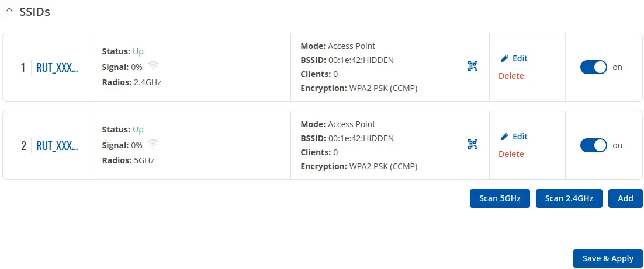644x269 pixels.
Task: Disable the 2.4GHz SSID toggle switch
Action: 593,67
